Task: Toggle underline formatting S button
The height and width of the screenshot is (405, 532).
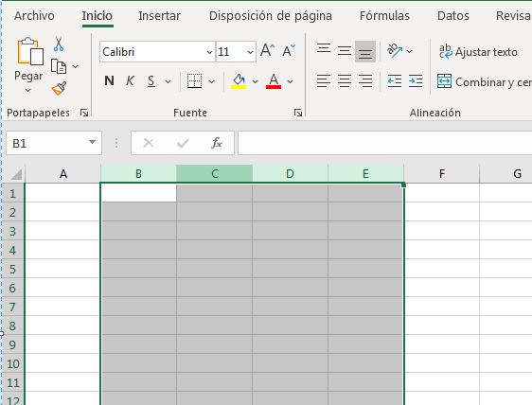Action: (x=151, y=81)
